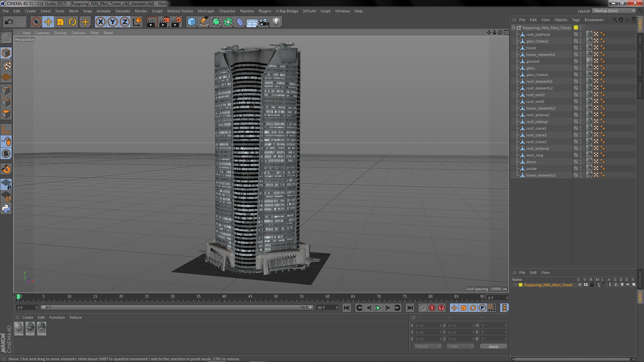This screenshot has height=362, width=644.
Task: Click the Undo arrow icon
Action: (x=9, y=22)
